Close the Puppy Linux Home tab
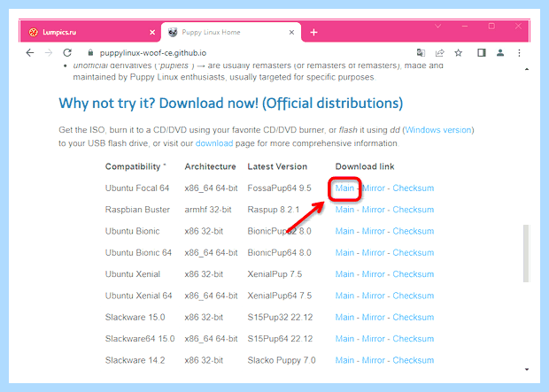Image resolution: width=549 pixels, height=392 pixels. point(291,32)
